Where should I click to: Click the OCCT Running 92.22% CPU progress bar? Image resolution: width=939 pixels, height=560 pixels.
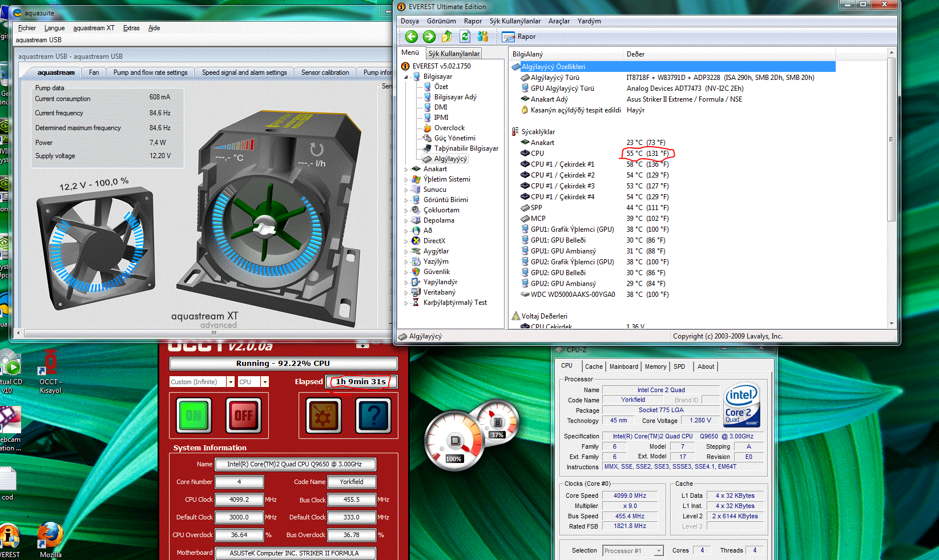(x=283, y=364)
